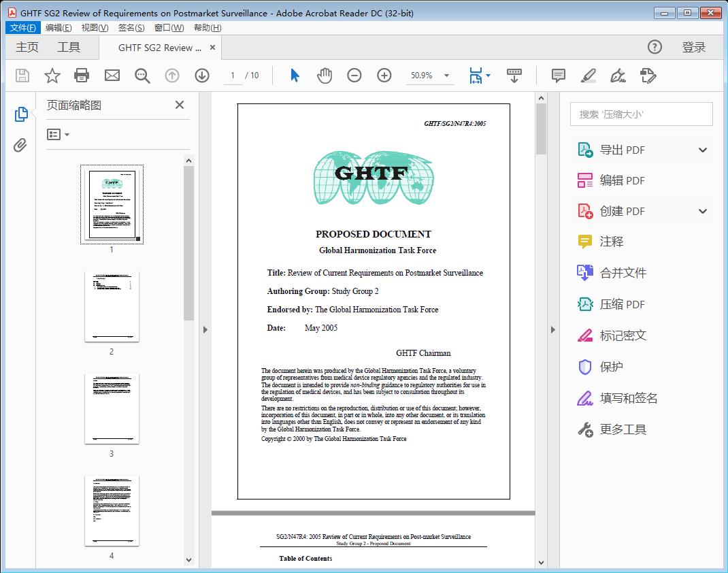
Task: Add a bookmark with the star icon
Action: point(52,76)
